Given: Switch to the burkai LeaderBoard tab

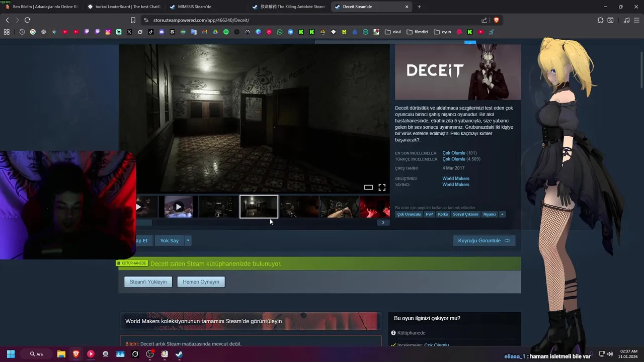Looking at the screenshot, I should coord(124,7).
